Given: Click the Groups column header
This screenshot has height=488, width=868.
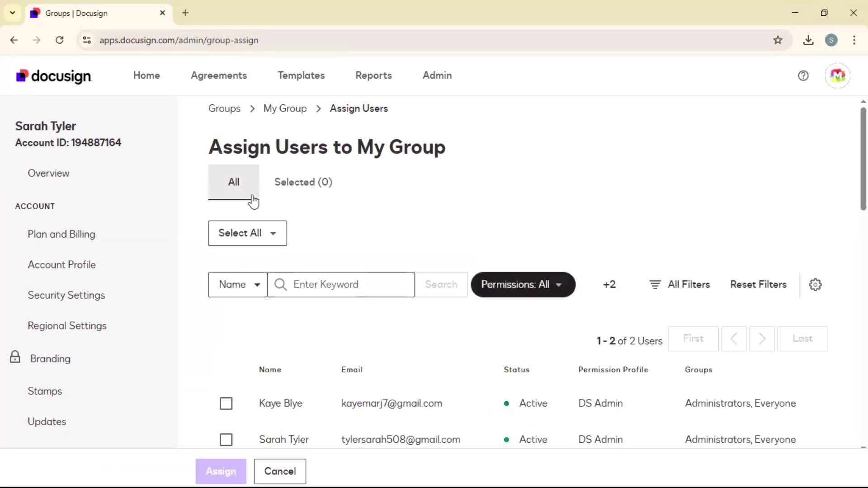Looking at the screenshot, I should click(698, 370).
